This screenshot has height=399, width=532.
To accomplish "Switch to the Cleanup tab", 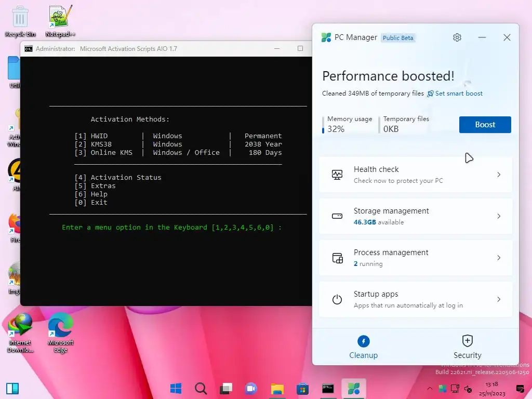I will [x=363, y=347].
